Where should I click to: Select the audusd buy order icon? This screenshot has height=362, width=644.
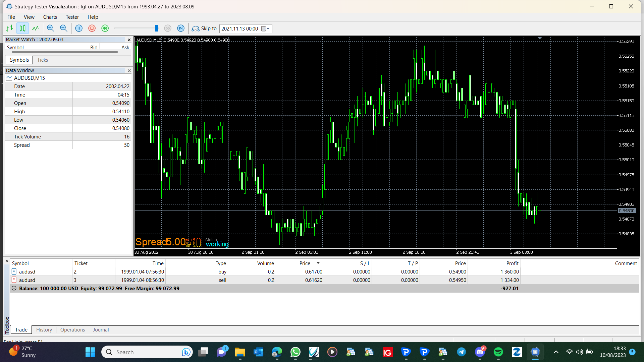pos(14,271)
